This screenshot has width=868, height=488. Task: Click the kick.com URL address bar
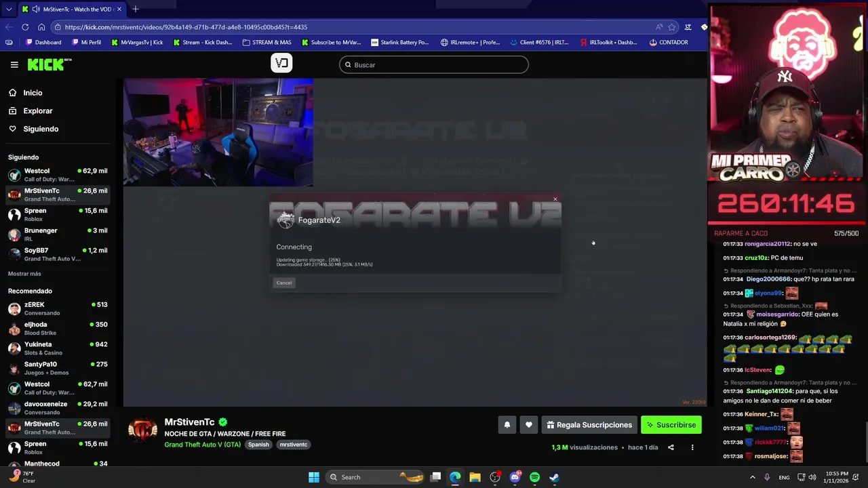pyautogui.click(x=353, y=27)
